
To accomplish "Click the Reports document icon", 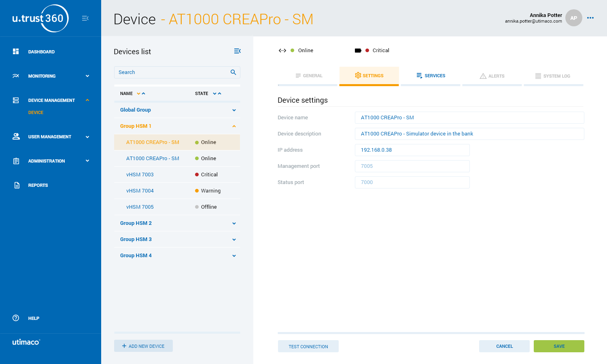I will coord(17,185).
